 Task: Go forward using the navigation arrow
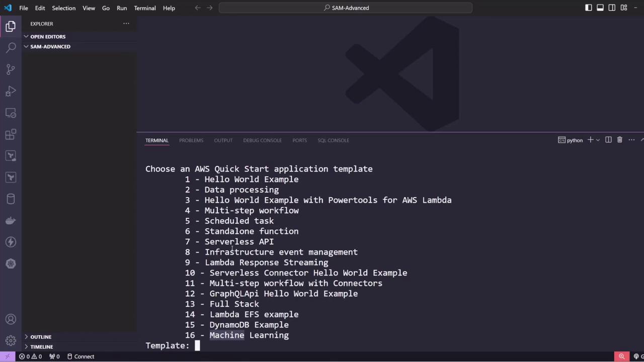[x=210, y=8]
